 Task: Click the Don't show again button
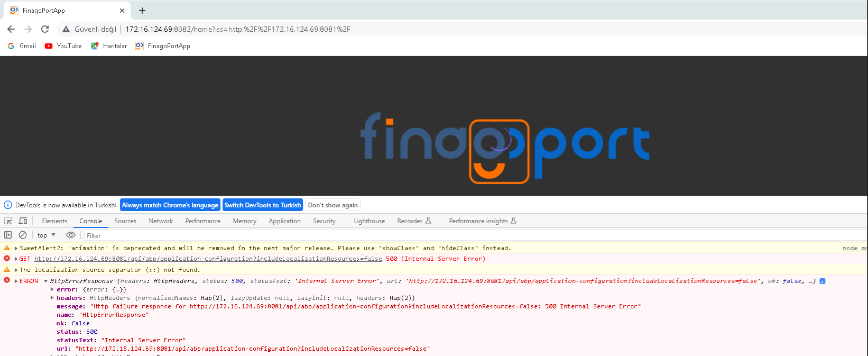333,205
